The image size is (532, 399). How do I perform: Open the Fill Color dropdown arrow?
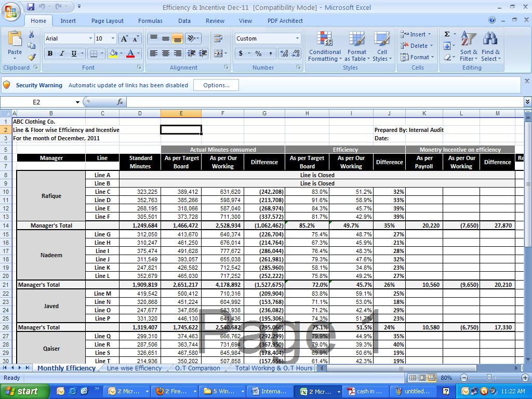[x=121, y=52]
